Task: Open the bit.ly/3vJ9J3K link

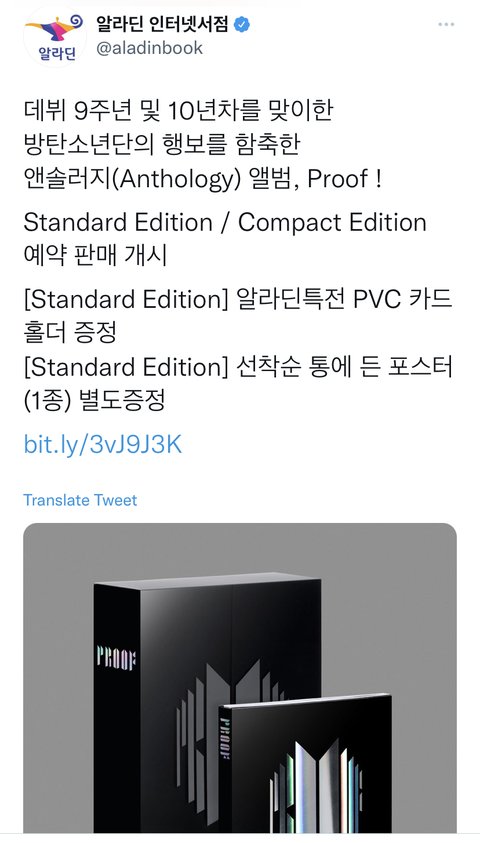Action: point(103,445)
